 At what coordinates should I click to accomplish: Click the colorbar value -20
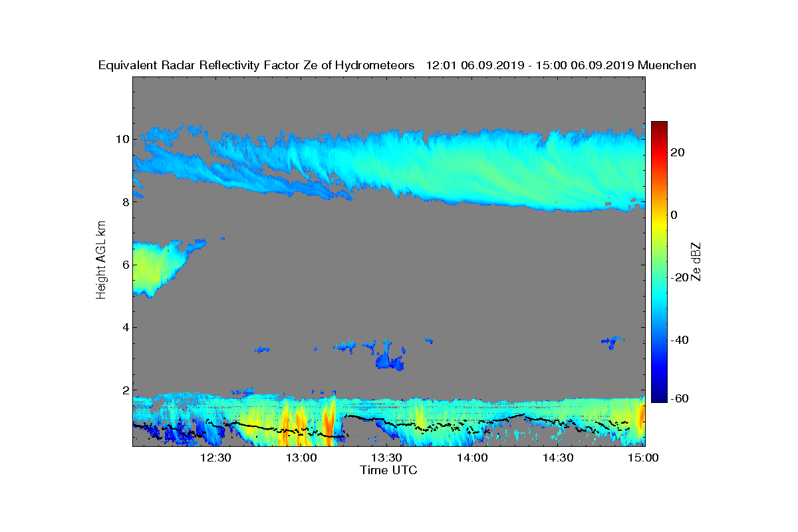pos(680,277)
